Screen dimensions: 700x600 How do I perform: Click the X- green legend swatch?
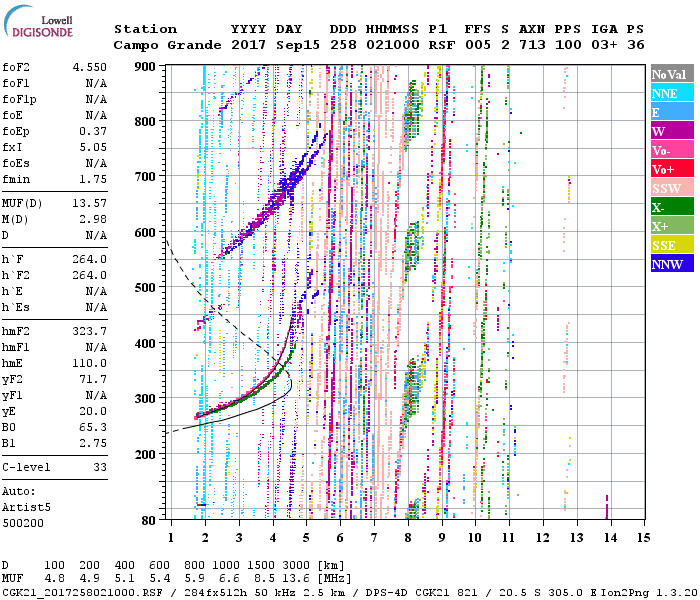point(669,207)
